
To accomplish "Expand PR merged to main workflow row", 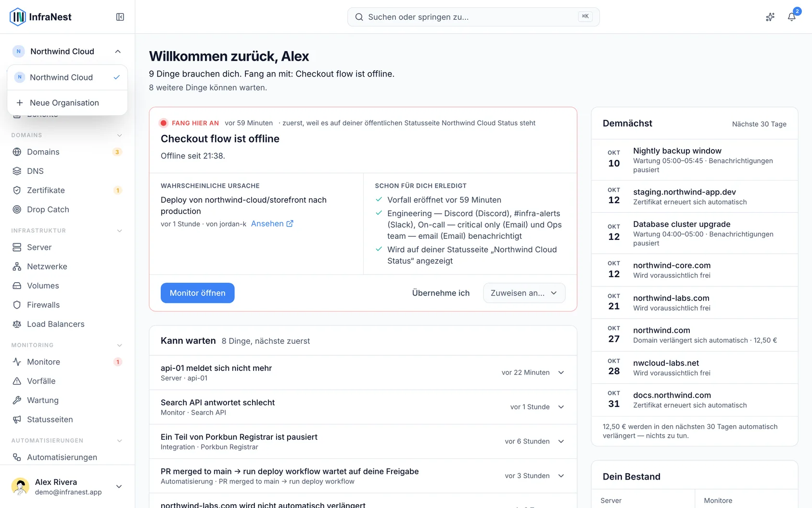I will pyautogui.click(x=561, y=476).
